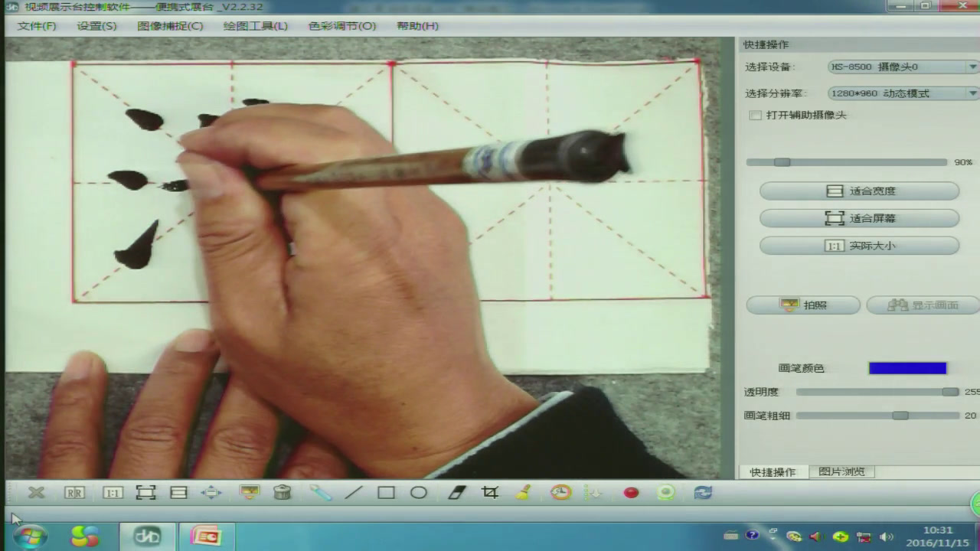
Task: Select the pen drawing tool
Action: [321, 493]
